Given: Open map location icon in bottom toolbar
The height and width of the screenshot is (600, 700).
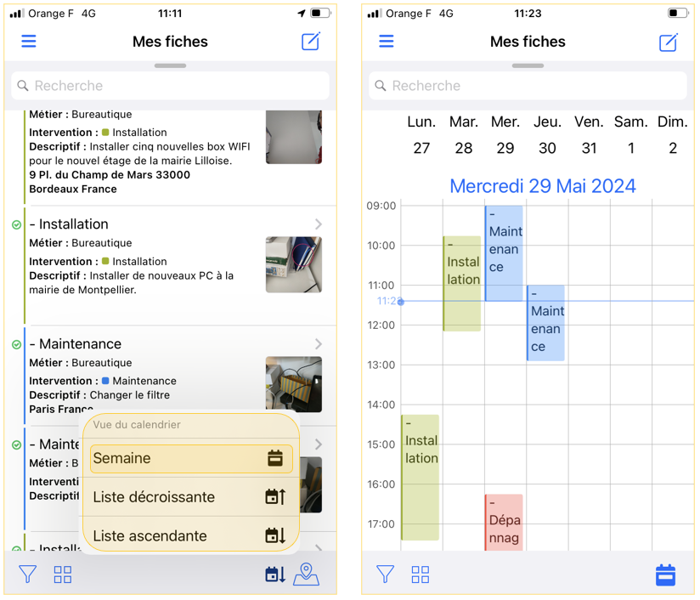Looking at the screenshot, I should (306, 575).
